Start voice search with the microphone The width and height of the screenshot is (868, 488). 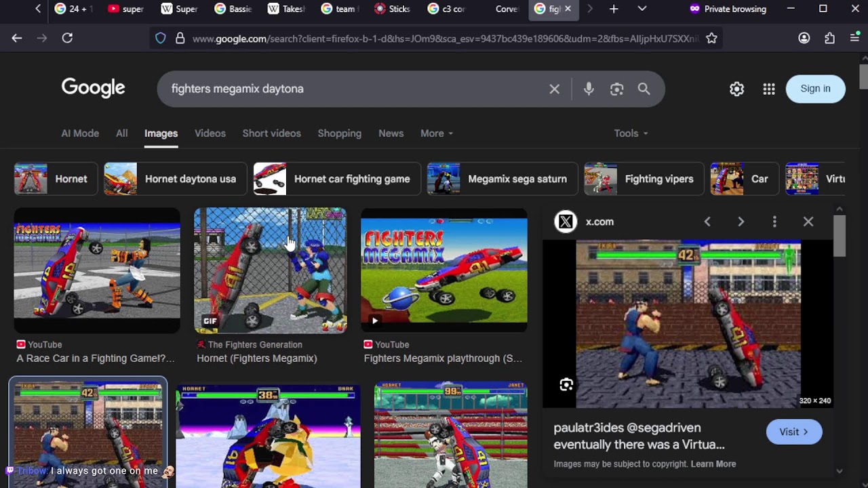point(589,89)
